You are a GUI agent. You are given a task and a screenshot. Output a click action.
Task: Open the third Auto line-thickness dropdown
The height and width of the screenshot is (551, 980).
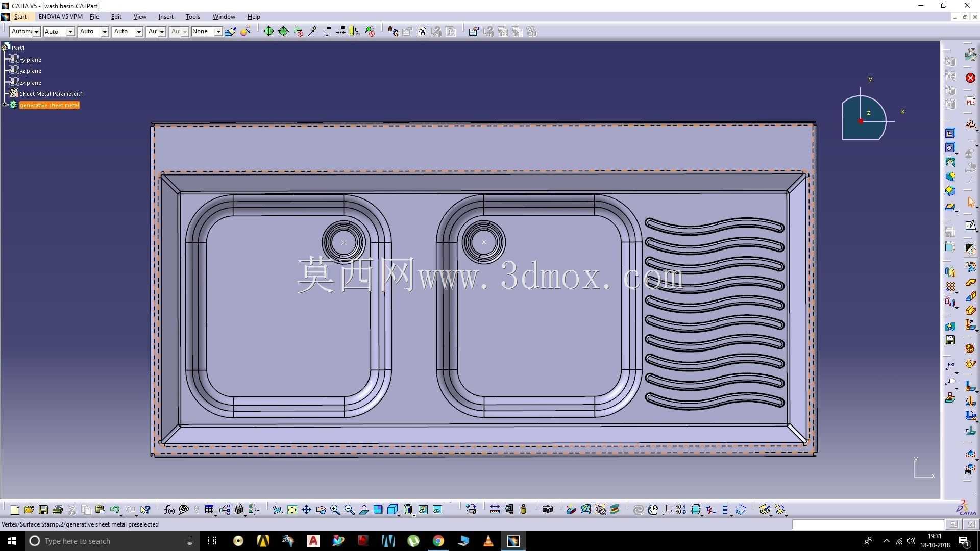click(93, 32)
